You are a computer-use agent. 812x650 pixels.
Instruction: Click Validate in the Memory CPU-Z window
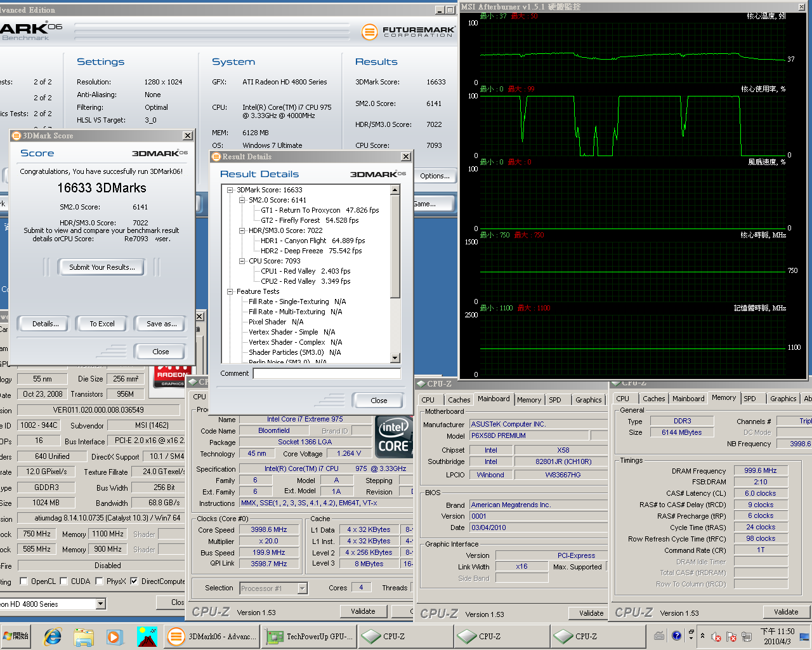click(786, 612)
